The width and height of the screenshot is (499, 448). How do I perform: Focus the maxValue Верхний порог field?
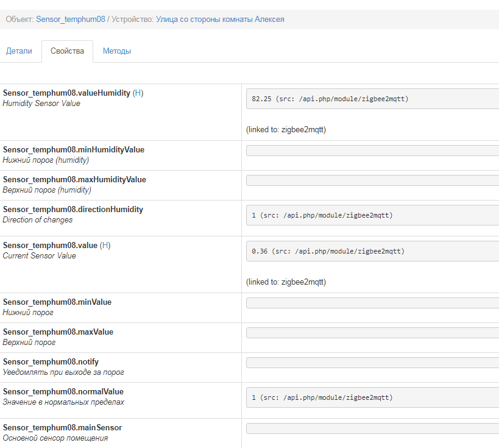pyautogui.click(x=372, y=333)
